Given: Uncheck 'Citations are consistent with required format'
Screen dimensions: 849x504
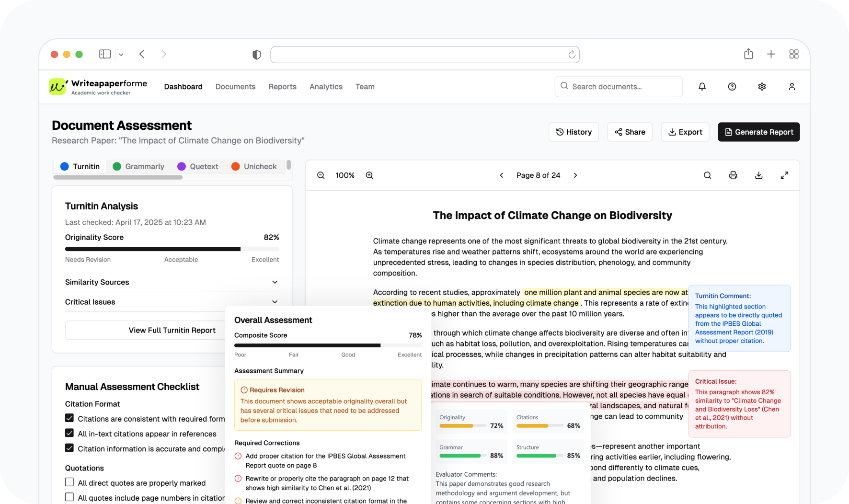Looking at the screenshot, I should pos(69,418).
